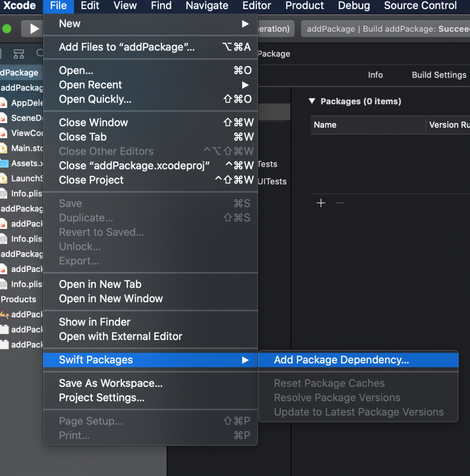Choose Add Package Dependency… from submenu
Screen dimensions: 470x476
358,360
